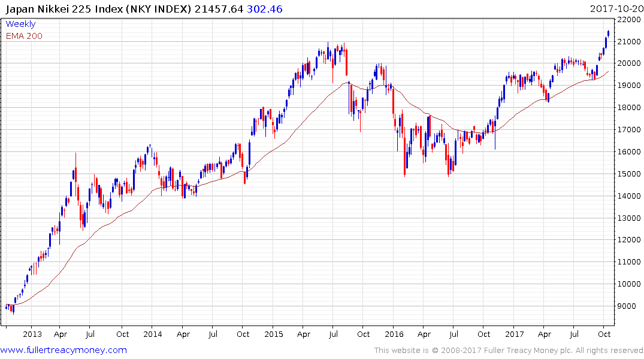644x359 pixels.
Task: Click the 11000 price axis label
Action: click(629, 261)
